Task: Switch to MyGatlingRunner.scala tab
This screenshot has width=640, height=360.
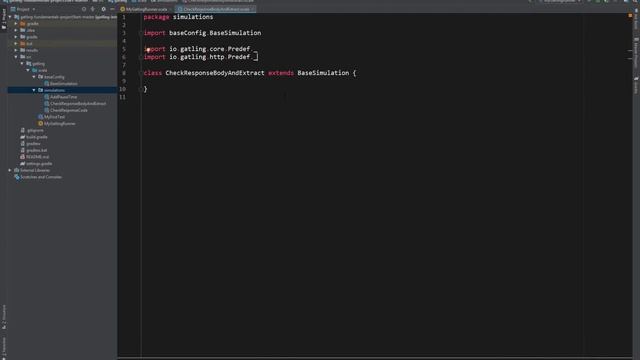Action: click(x=146, y=9)
